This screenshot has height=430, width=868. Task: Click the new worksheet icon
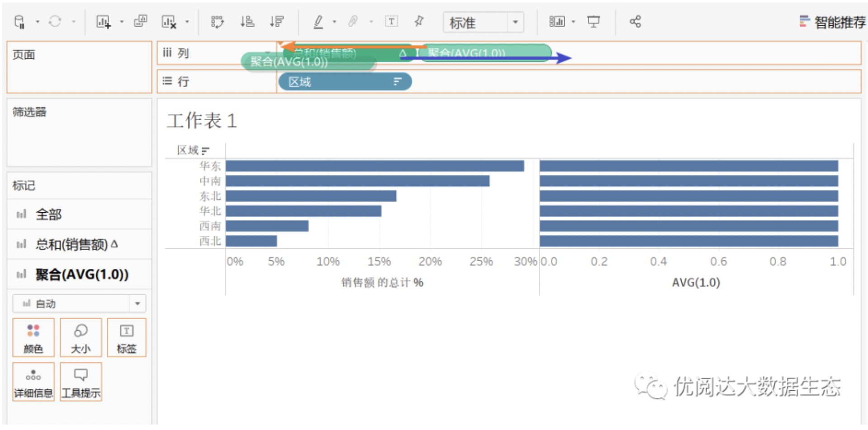pyautogui.click(x=104, y=22)
